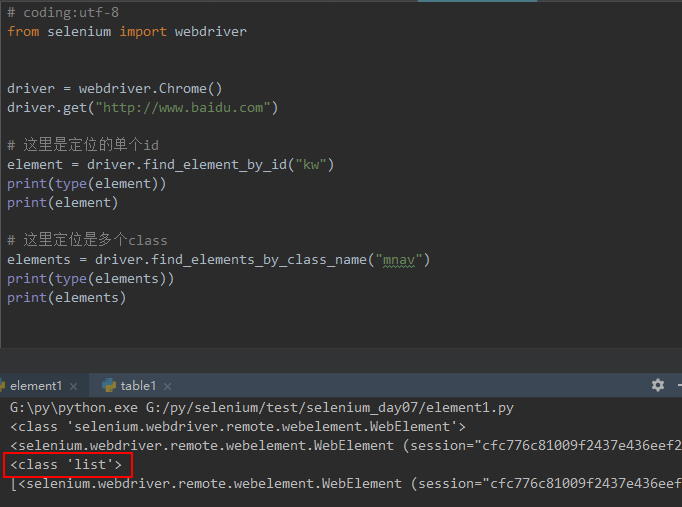
Task: Click the "from selenium import webdriver" line
Action: pyautogui.click(x=127, y=32)
